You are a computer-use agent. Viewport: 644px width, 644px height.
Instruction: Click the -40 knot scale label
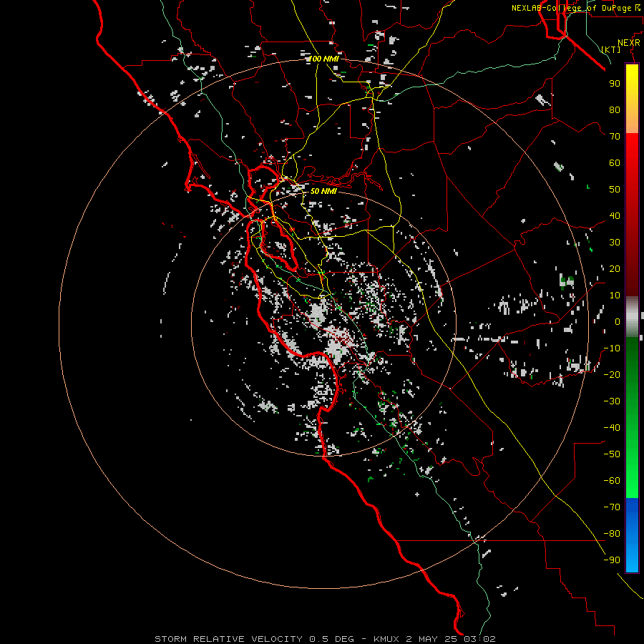point(612,428)
